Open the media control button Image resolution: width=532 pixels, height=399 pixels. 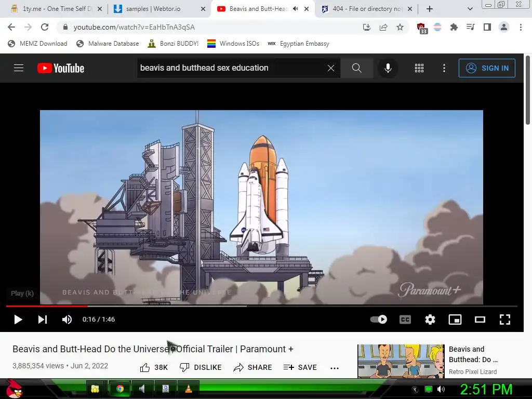click(471, 27)
